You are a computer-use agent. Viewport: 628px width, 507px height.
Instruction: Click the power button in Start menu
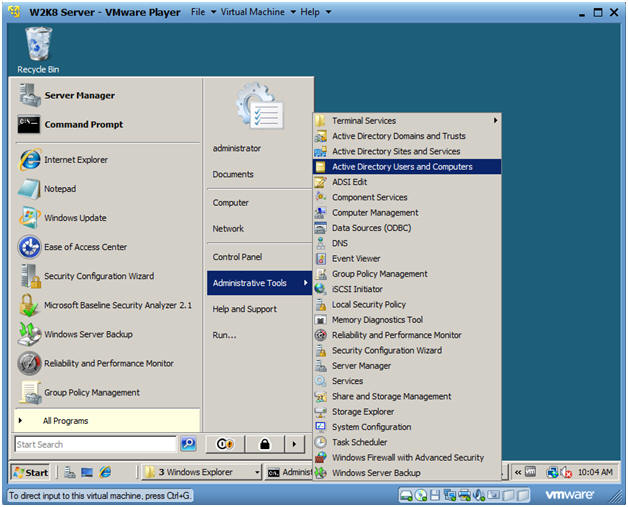[225, 444]
